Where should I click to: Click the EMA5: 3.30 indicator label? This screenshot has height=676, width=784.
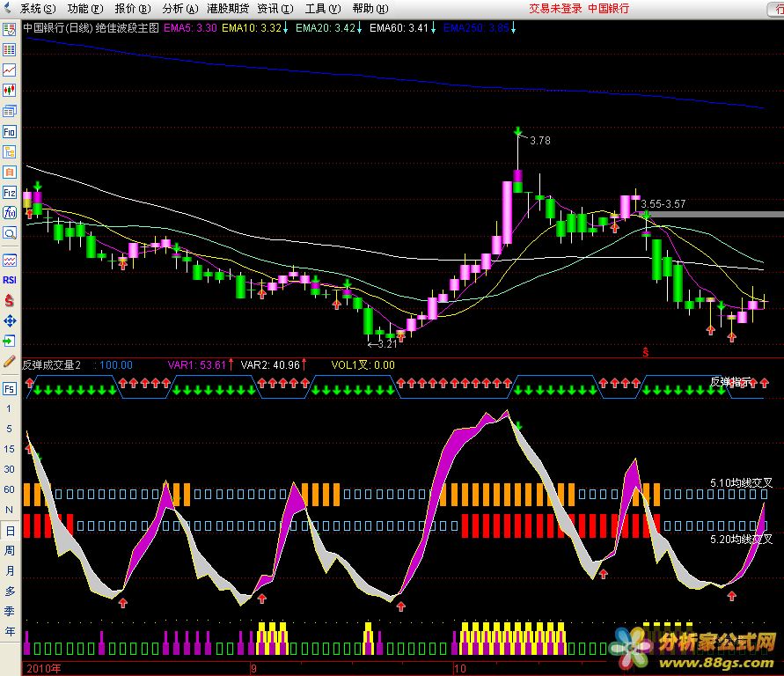190,28
